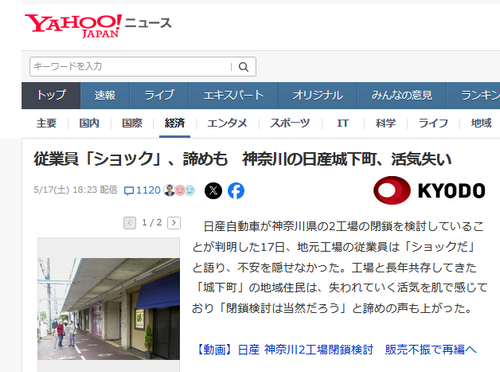500x372 pixels.
Task: Click the Yahoo! JAPAN logo
Action: [73, 26]
